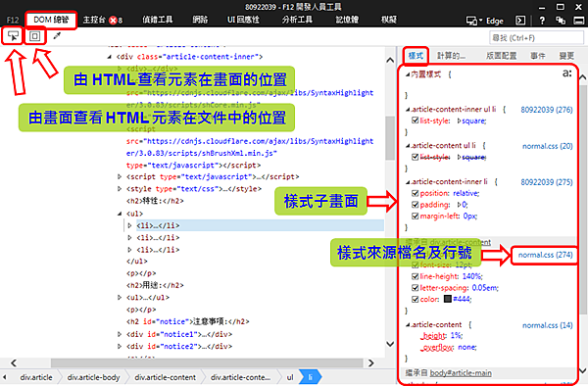Toggle the DOM element highlight box icon
588x386 pixels.
[35, 36]
